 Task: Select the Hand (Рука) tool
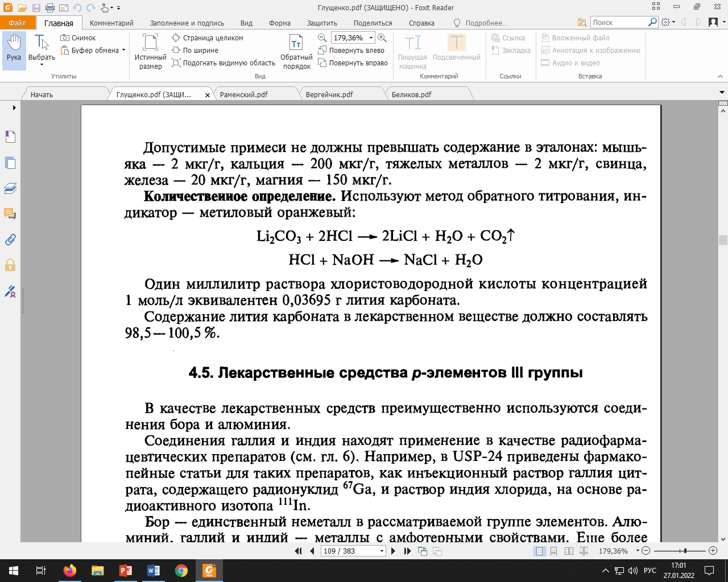(x=14, y=50)
